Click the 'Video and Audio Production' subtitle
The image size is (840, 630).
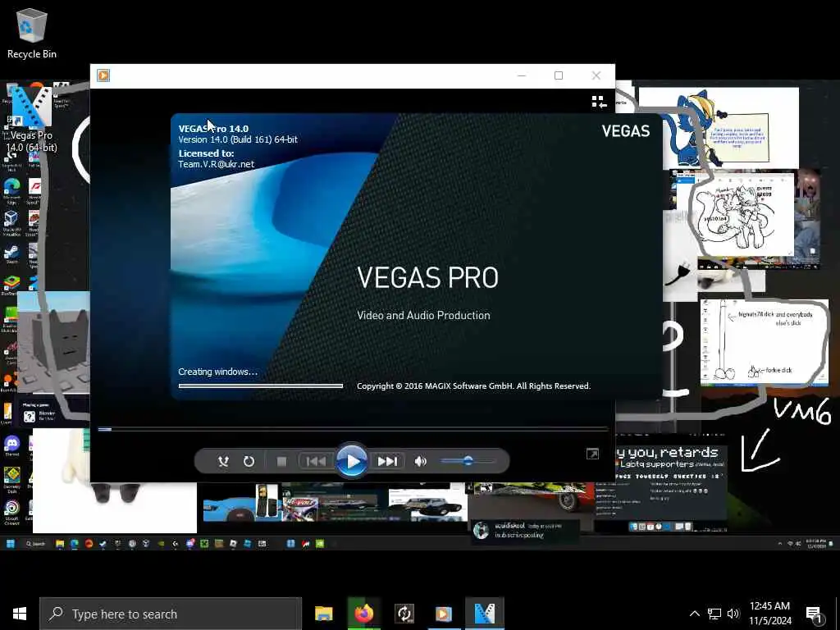click(423, 316)
